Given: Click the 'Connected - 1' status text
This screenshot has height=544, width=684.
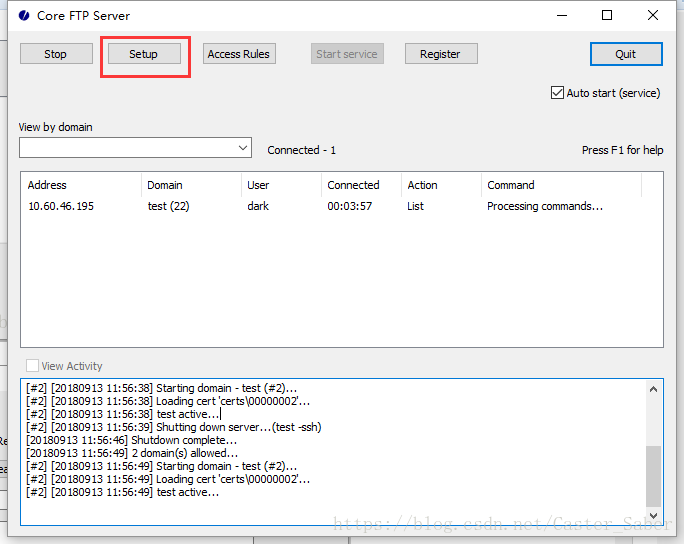Looking at the screenshot, I should pos(301,150).
